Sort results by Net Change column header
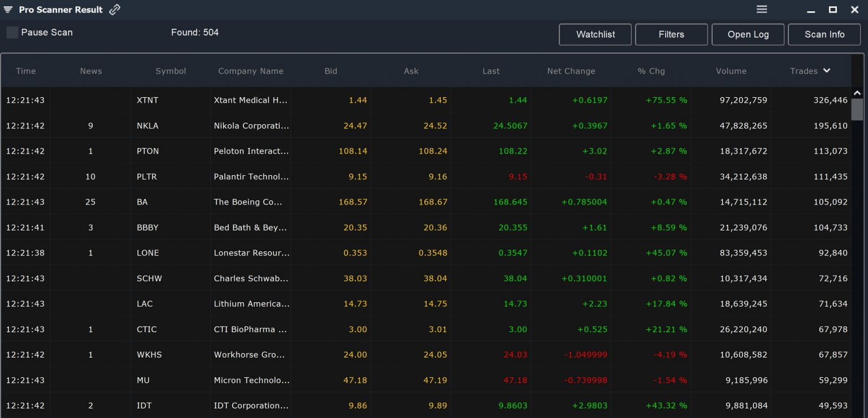The image size is (868, 418). (571, 71)
